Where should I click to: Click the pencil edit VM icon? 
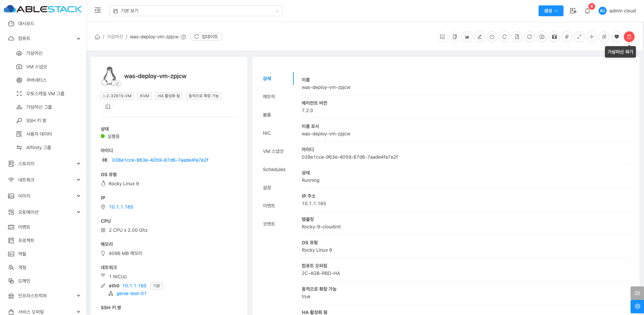click(480, 37)
